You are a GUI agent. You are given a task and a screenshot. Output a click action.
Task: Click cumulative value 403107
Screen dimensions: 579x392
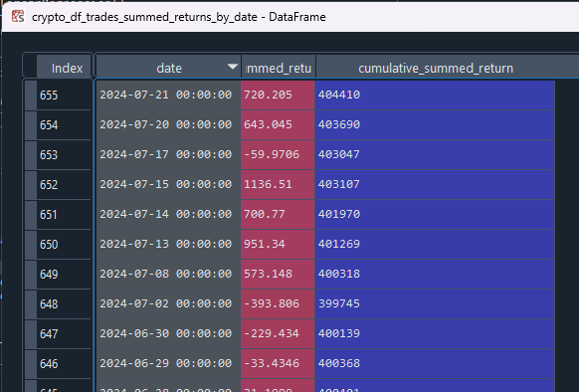[x=435, y=185]
